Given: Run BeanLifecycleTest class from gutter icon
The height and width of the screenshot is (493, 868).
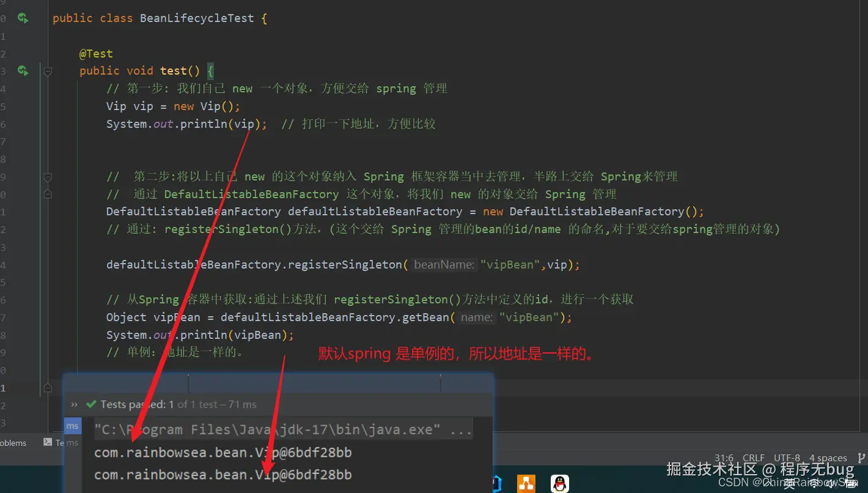Looking at the screenshot, I should click(23, 18).
